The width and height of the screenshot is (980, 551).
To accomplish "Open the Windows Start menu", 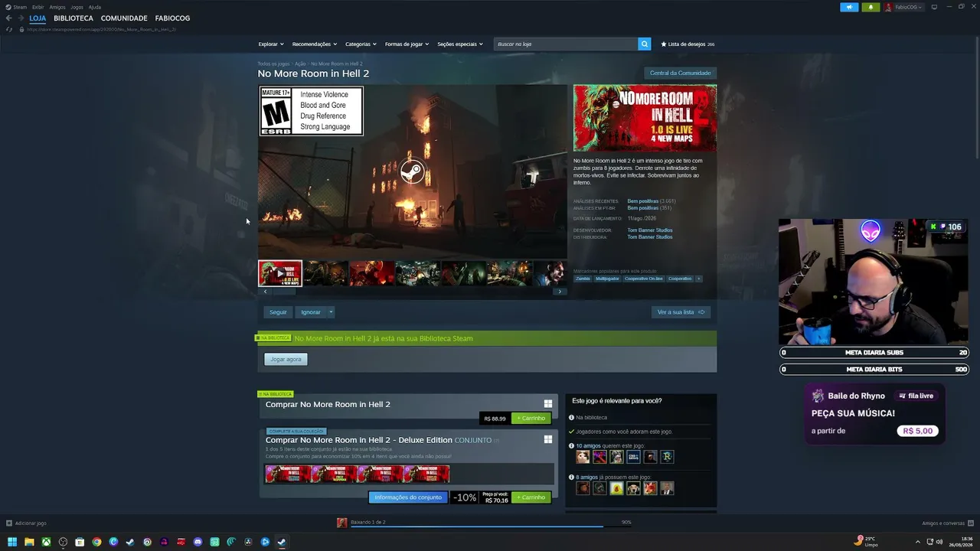I will coord(12,542).
